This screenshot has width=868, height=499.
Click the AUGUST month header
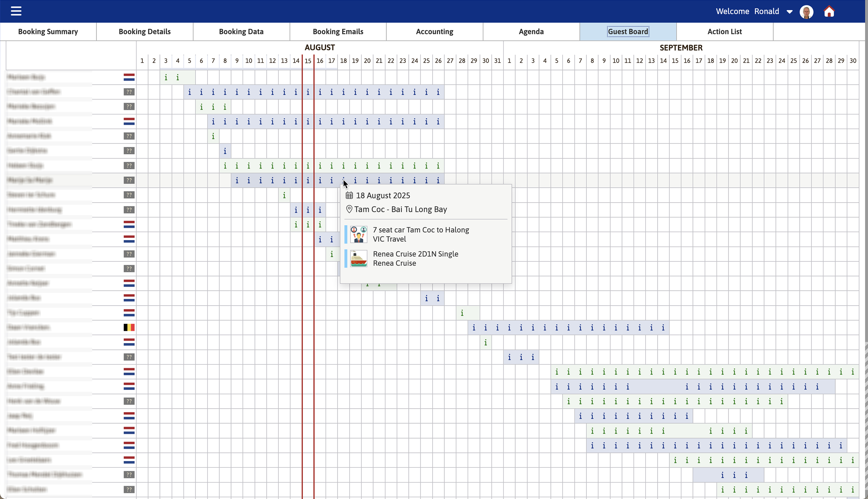coord(319,47)
